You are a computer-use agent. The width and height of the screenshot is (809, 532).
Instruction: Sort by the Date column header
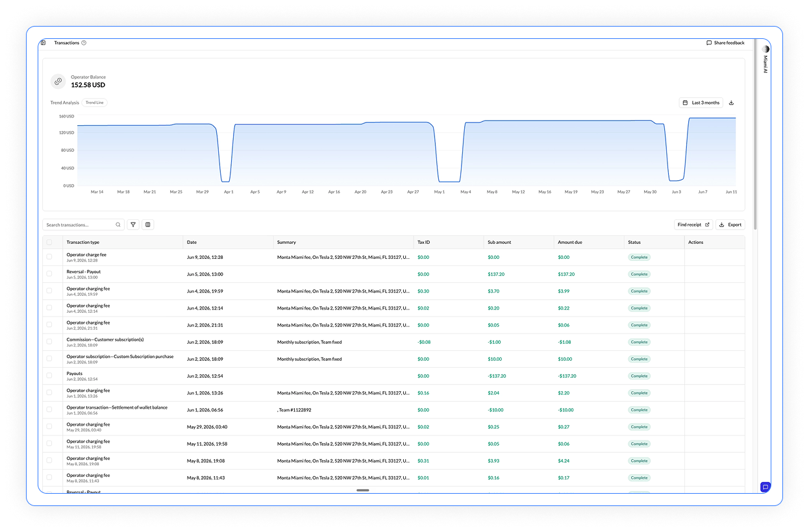click(192, 242)
